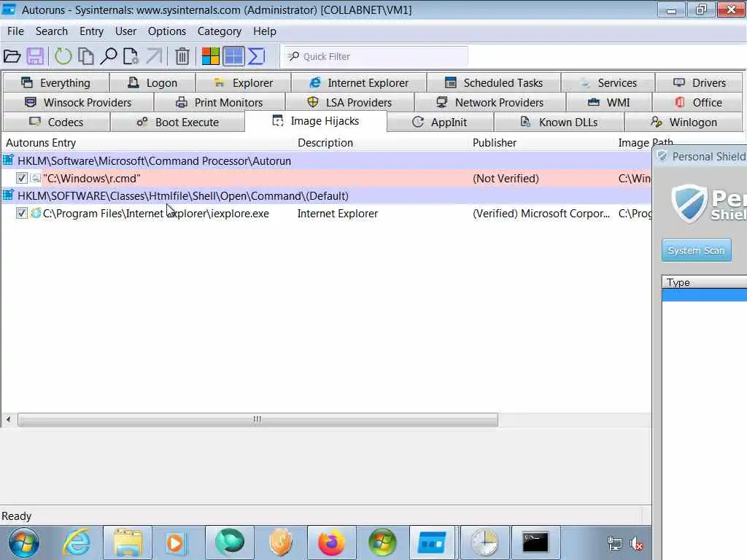Switch to the Winlogon tab
Screen dimensions: 747x560
coord(684,122)
